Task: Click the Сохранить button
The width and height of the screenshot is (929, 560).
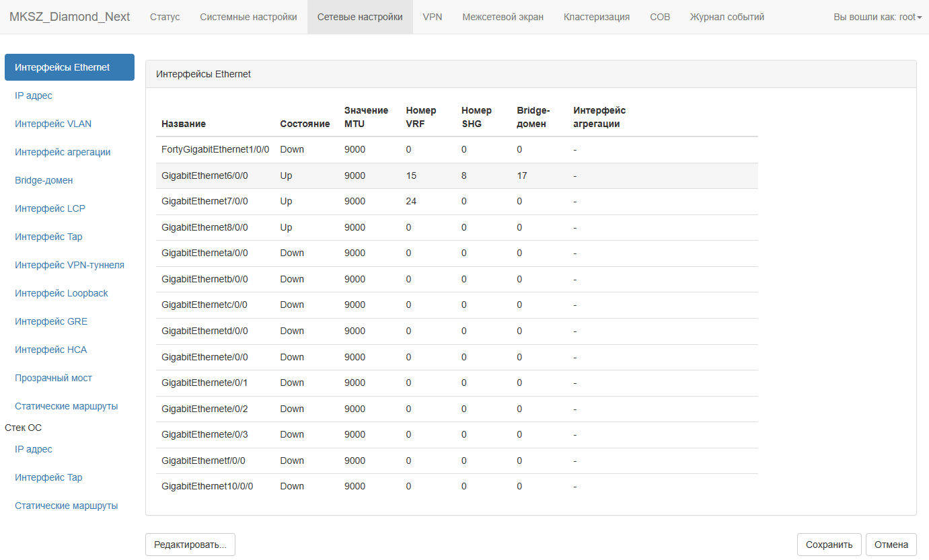Action: [x=829, y=545]
